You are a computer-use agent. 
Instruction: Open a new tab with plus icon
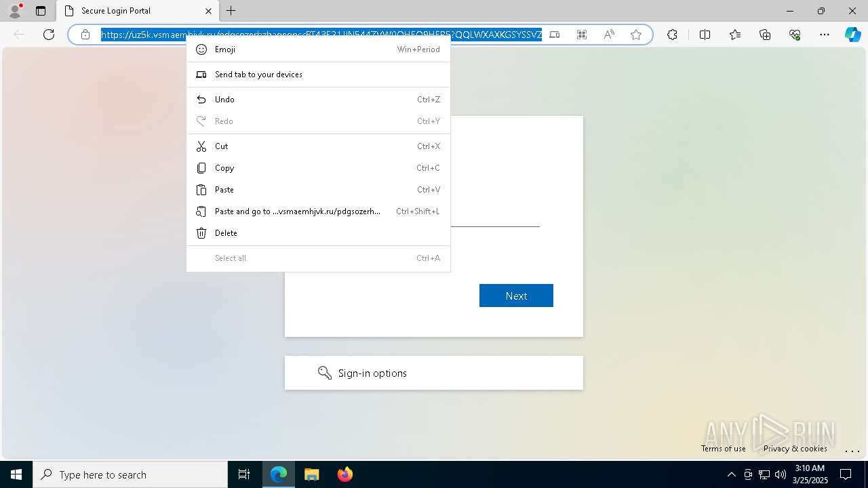231,11
